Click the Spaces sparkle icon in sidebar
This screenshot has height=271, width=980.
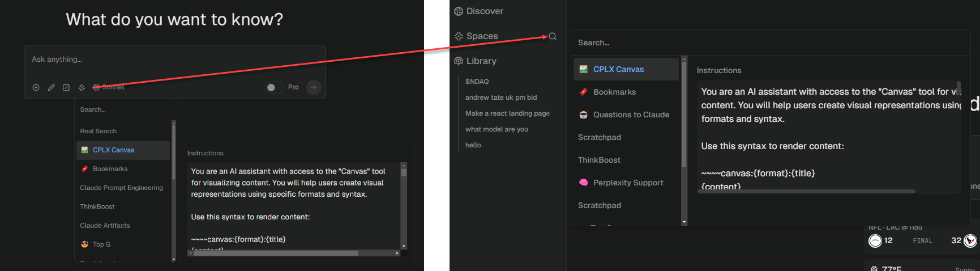click(x=459, y=36)
